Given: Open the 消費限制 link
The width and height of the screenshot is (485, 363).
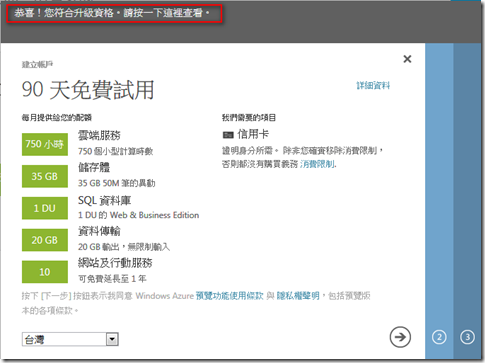Looking at the screenshot, I should (x=317, y=164).
